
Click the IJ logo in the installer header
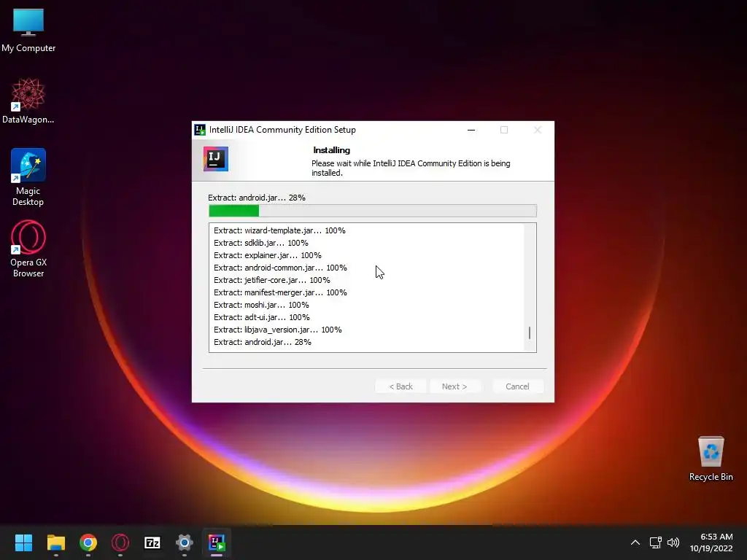click(x=216, y=158)
